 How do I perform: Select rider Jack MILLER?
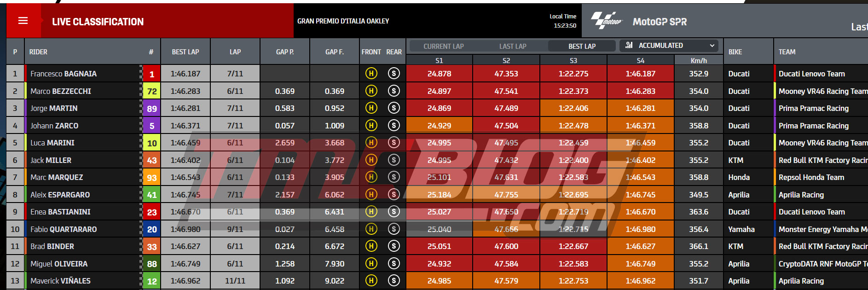pos(51,160)
